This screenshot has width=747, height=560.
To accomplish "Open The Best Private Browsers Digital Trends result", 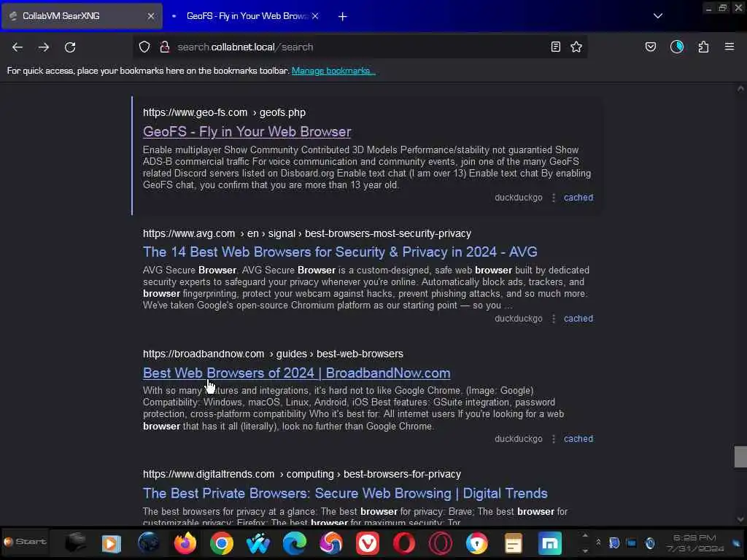I will pyautogui.click(x=345, y=494).
